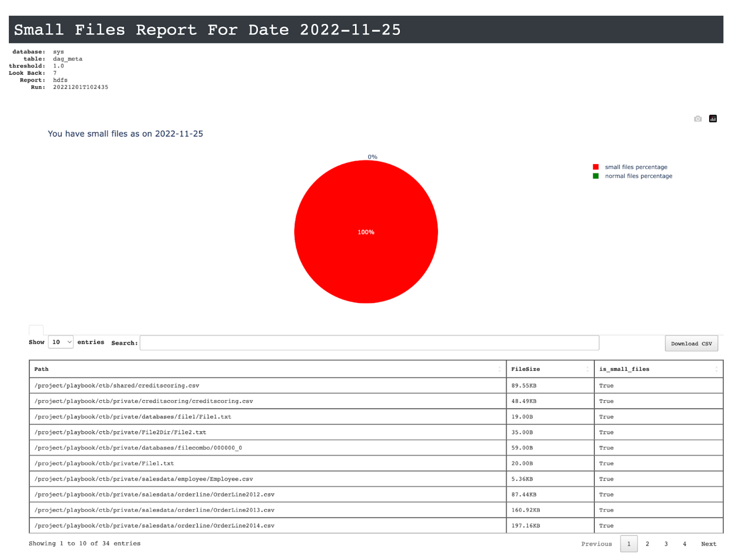Click the Showing 1 to 10 of 34 entries text
The height and width of the screenshot is (560, 729).
click(x=85, y=543)
